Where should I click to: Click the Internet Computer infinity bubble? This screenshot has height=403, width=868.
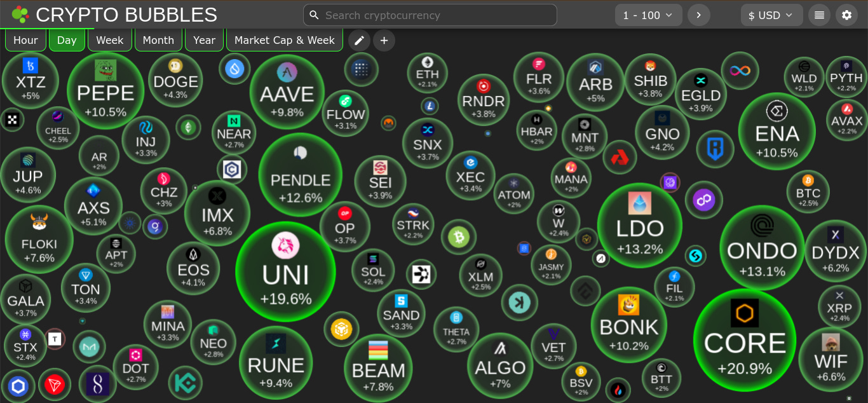tap(740, 71)
